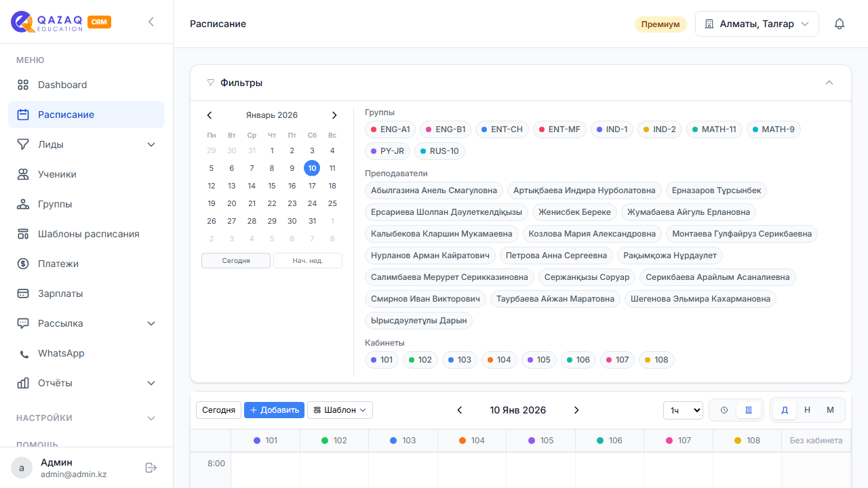This screenshot has height=488, width=868.
Task: Toggle teacher filter Ырысдәулетұлы Дарын
Action: click(419, 321)
